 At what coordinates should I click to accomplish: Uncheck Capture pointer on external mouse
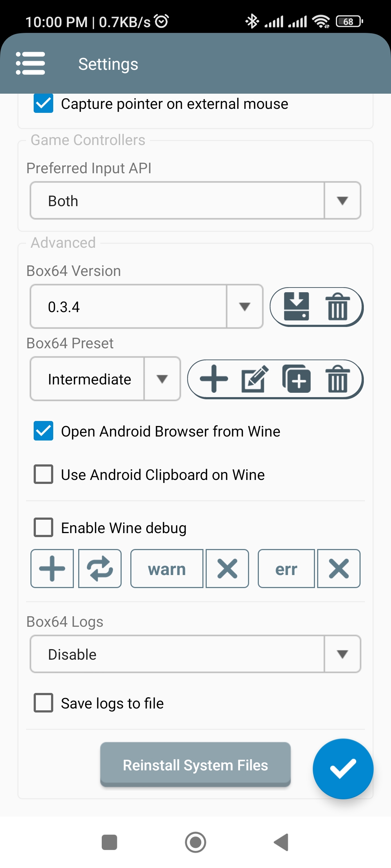43,103
